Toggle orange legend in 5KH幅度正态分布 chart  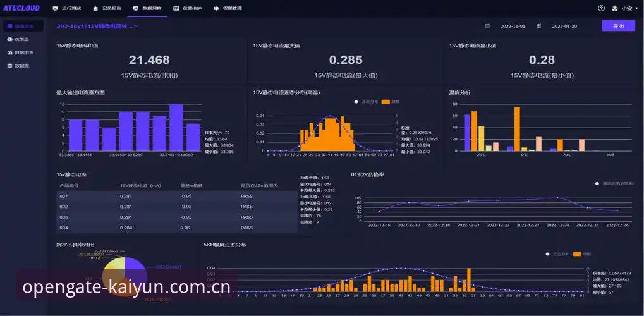tap(583, 254)
